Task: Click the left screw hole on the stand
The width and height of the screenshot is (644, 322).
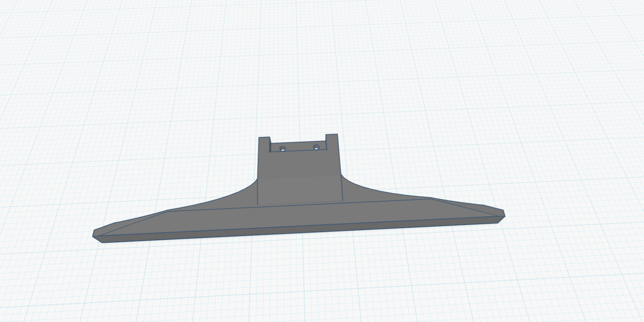Action: coord(283,149)
